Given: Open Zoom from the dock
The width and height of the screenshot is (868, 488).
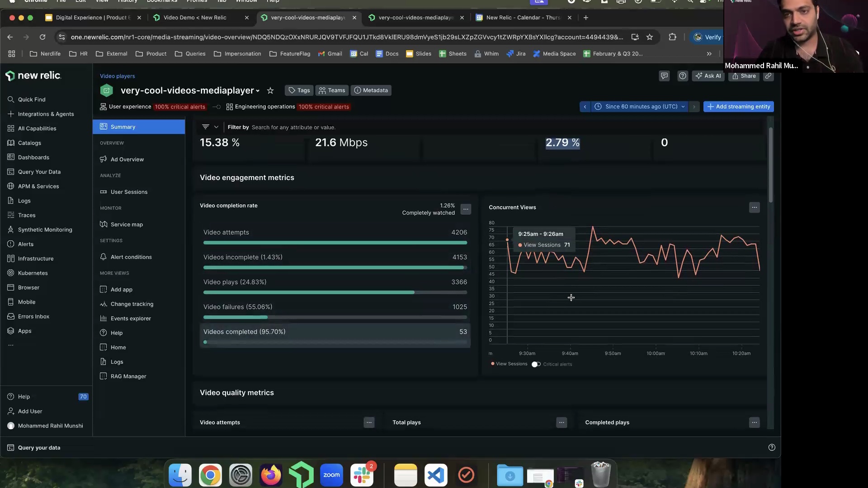Looking at the screenshot, I should coord(331,475).
